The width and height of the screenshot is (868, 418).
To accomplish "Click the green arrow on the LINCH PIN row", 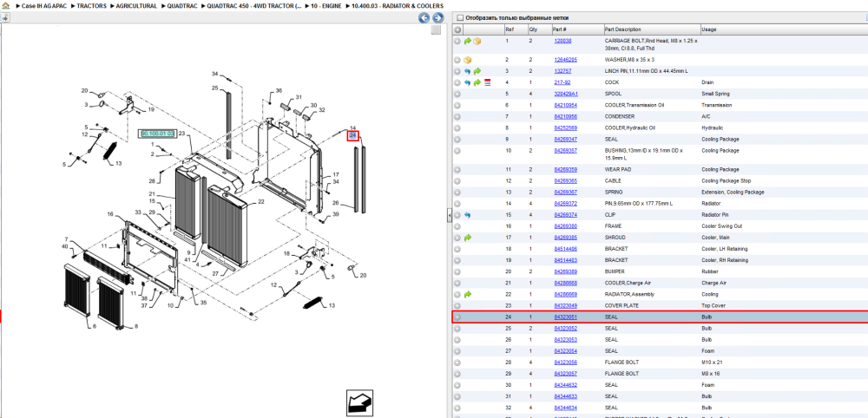I will 477,71.
